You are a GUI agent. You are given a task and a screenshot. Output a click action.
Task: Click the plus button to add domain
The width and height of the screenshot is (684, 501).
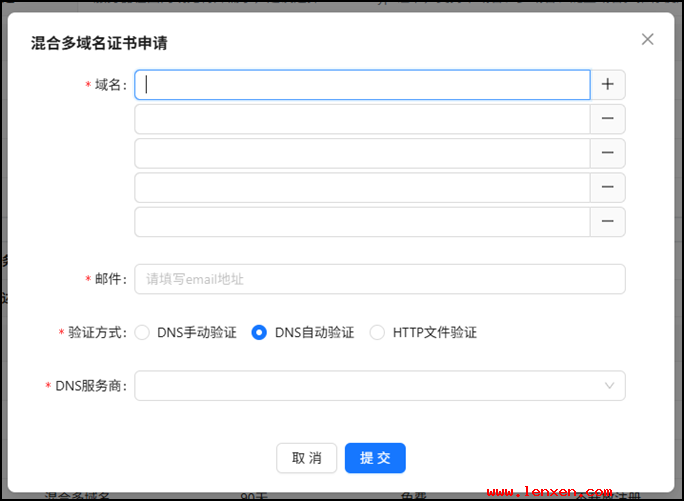tap(607, 85)
